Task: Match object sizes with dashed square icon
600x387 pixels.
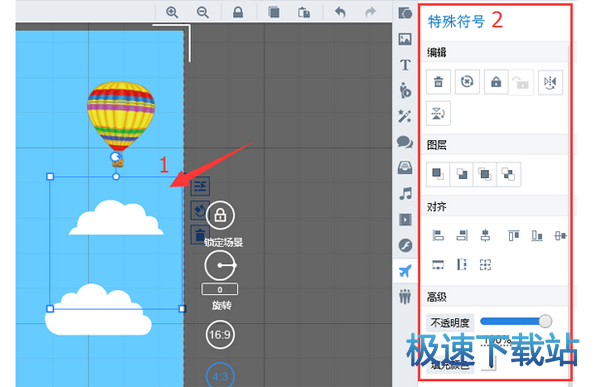Action: coord(485,264)
